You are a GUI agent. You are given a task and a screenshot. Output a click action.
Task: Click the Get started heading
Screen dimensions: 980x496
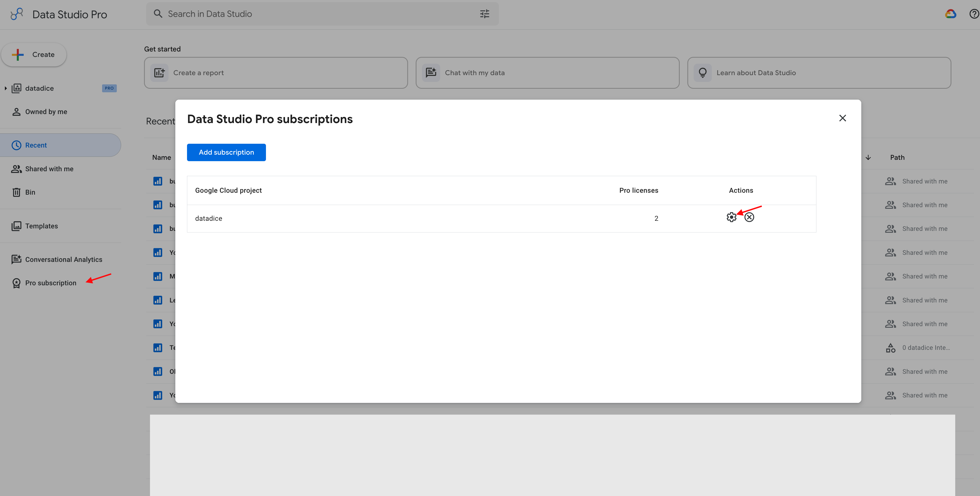[x=163, y=49]
